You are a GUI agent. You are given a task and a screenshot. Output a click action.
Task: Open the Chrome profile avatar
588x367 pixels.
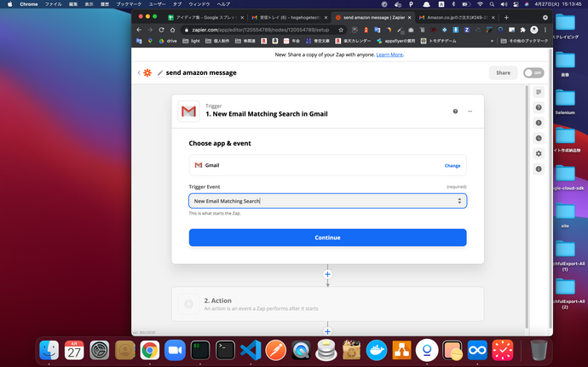click(x=534, y=30)
